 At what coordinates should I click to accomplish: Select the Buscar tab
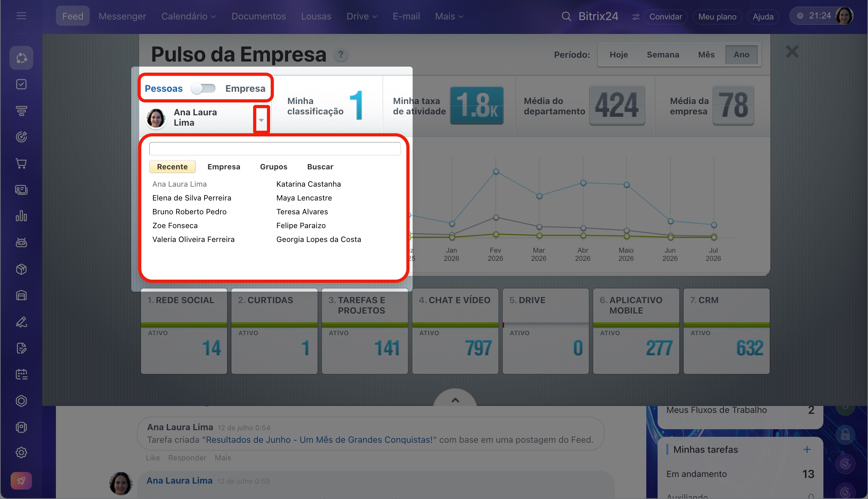[320, 167]
